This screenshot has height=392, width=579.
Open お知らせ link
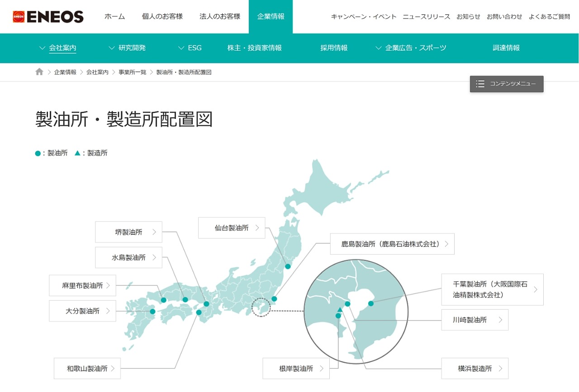[x=468, y=17]
